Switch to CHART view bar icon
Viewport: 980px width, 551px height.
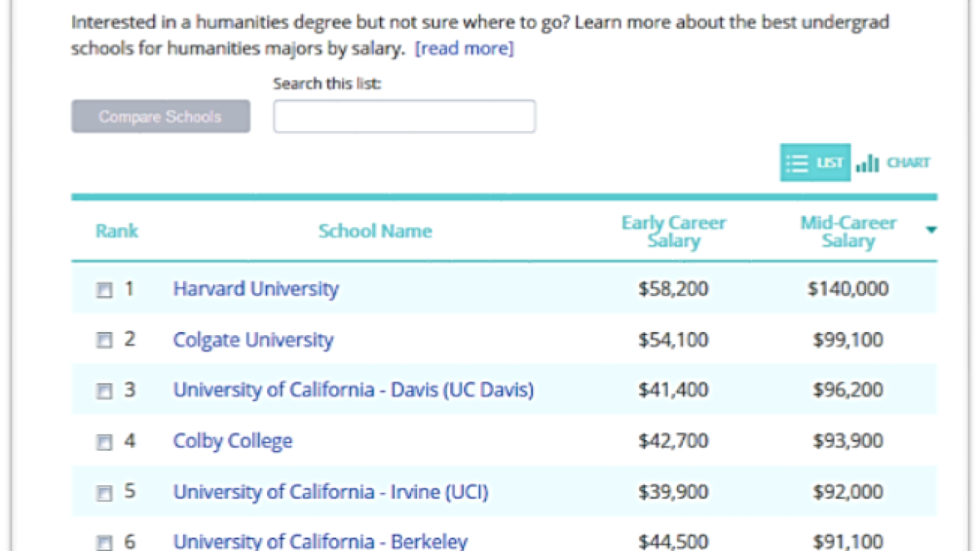(x=867, y=163)
